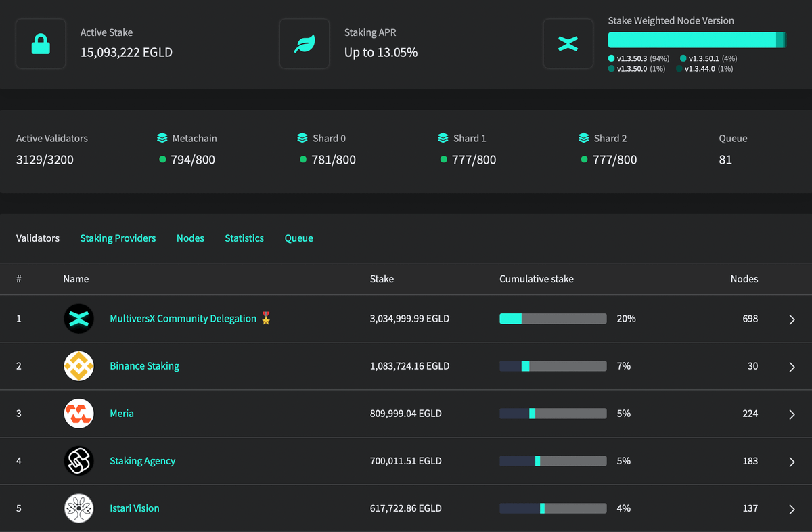Click the MultiversX node version icon
The width and height of the screenshot is (812, 532).
[568, 44]
